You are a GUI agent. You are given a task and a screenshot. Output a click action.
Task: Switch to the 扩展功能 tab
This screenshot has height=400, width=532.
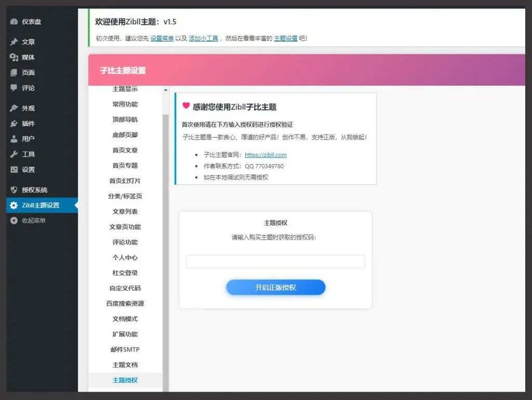click(125, 334)
